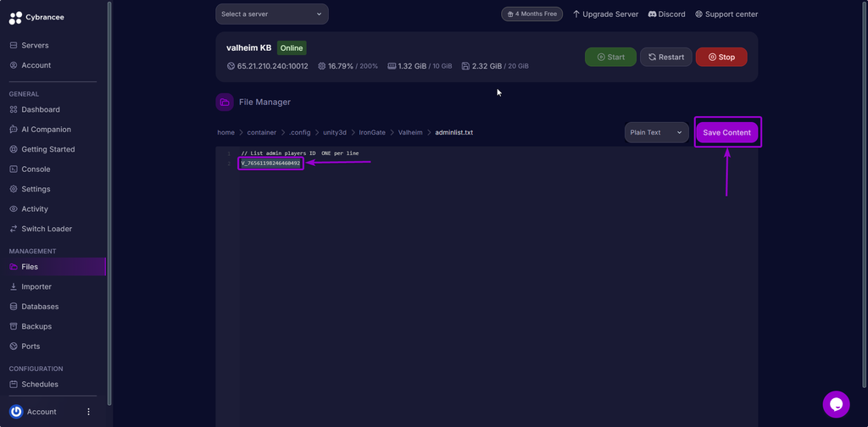Click the CPU usage chip icon

pos(321,66)
